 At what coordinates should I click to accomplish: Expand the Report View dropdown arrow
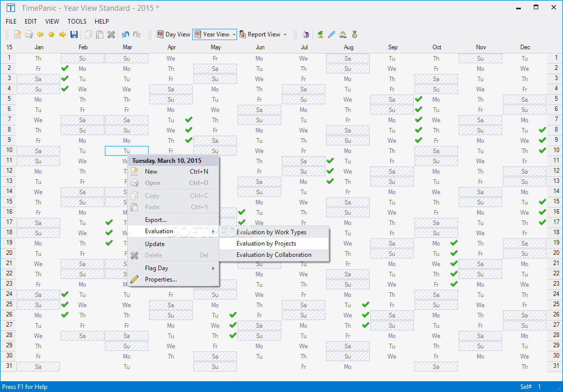(285, 35)
